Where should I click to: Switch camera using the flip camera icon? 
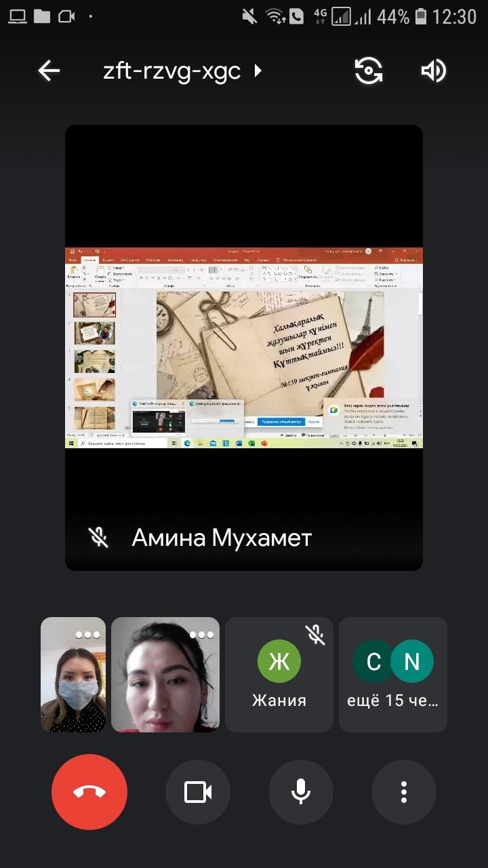click(369, 71)
